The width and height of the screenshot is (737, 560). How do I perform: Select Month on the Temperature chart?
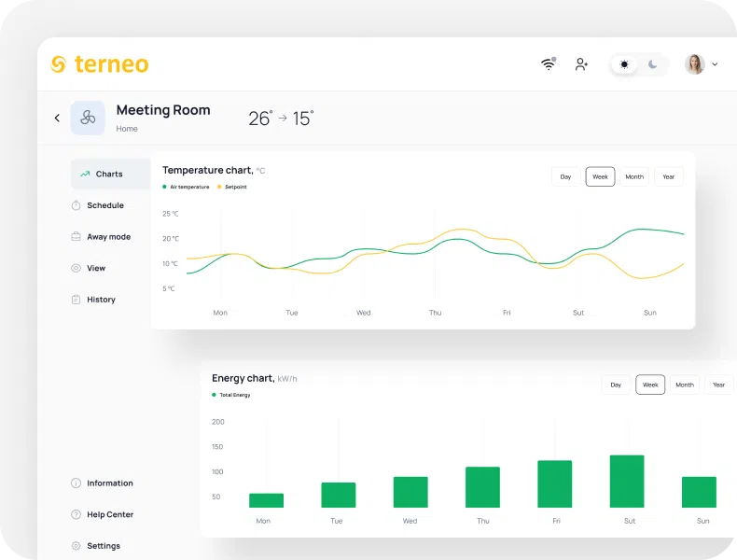click(x=634, y=176)
